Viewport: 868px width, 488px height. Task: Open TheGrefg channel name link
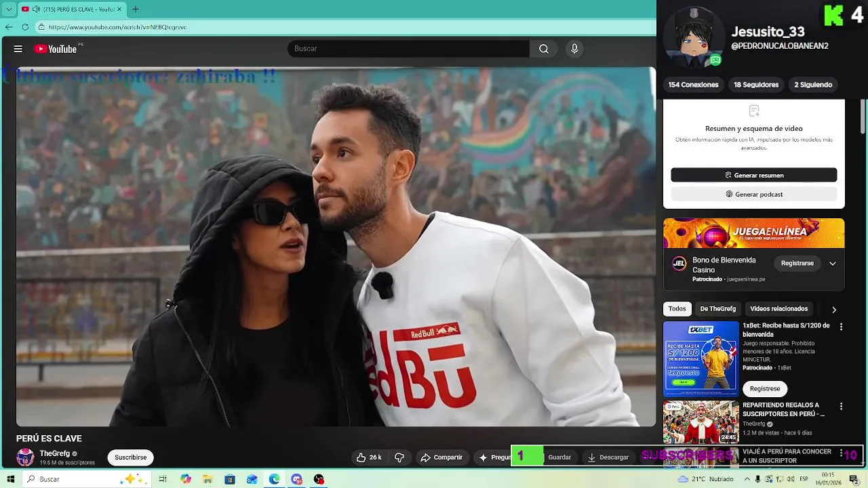(54, 453)
